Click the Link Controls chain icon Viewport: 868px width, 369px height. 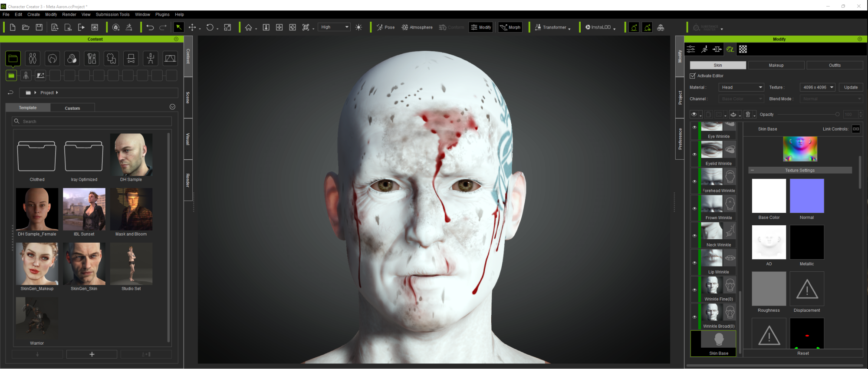856,129
